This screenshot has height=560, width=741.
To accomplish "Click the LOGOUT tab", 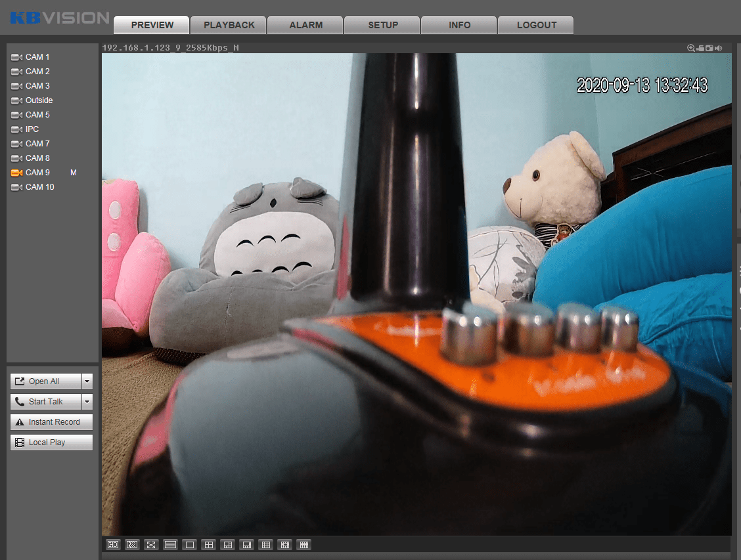I will pos(536,25).
